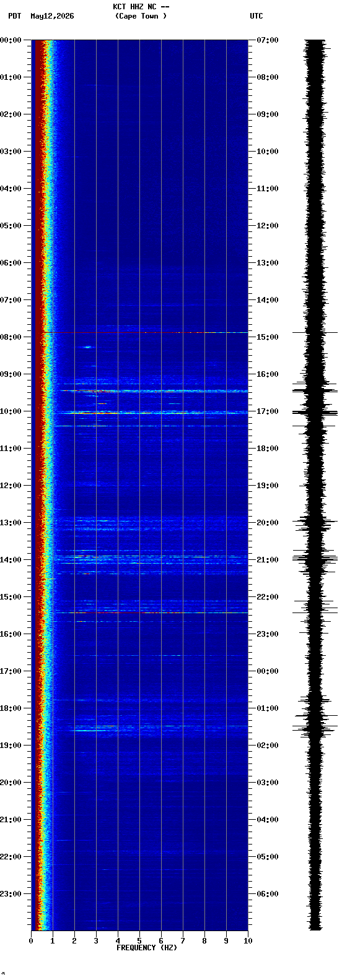Click the 21:00 PDT time label
The width and height of the screenshot is (342, 980).
(x=11, y=820)
